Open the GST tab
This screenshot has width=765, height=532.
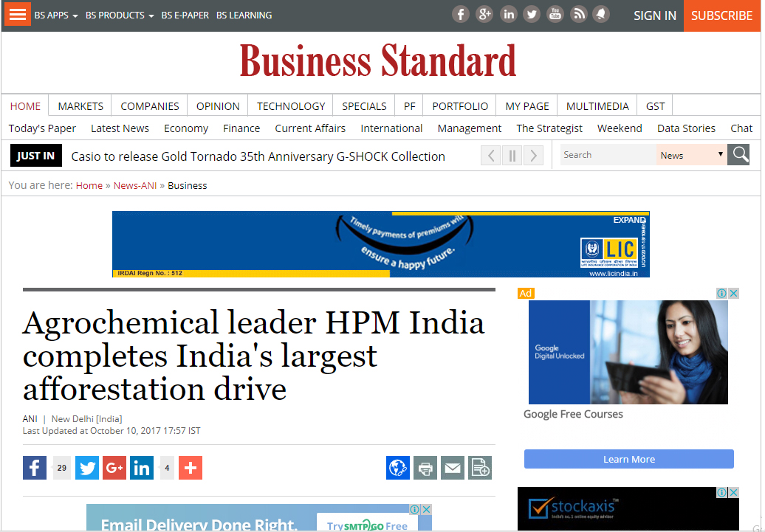click(655, 106)
